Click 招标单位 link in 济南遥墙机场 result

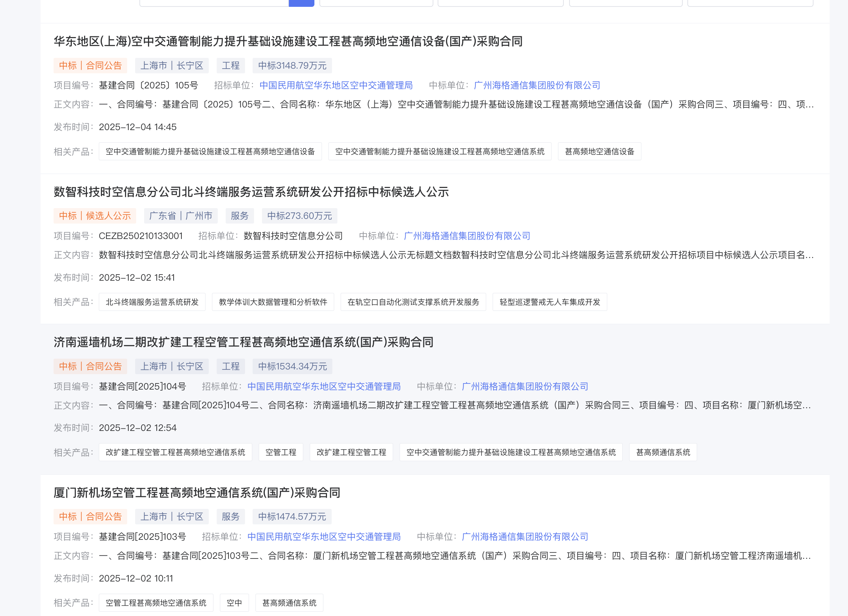[x=324, y=386]
